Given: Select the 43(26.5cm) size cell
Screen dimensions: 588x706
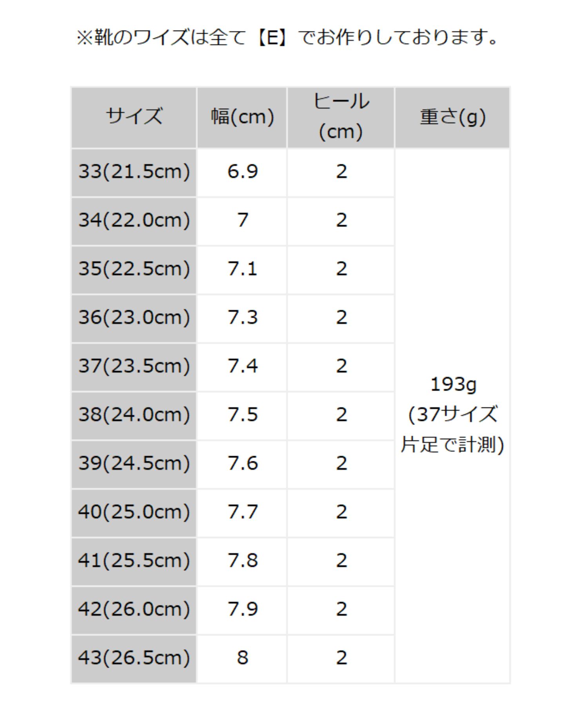Looking at the screenshot, I should click(x=134, y=658).
